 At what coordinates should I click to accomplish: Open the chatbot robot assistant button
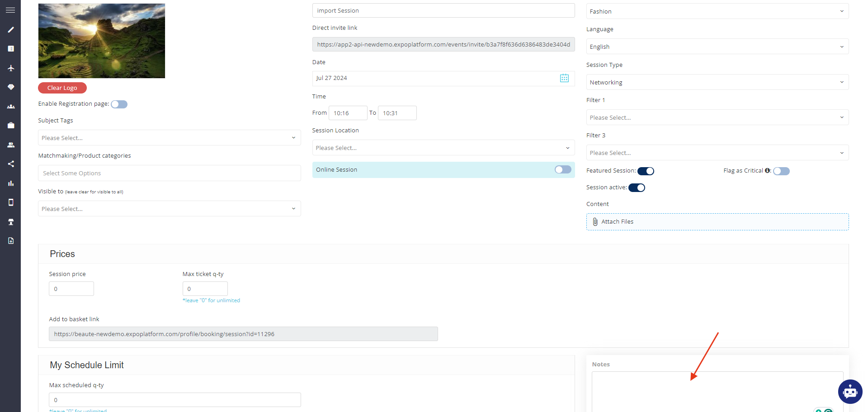pyautogui.click(x=850, y=392)
